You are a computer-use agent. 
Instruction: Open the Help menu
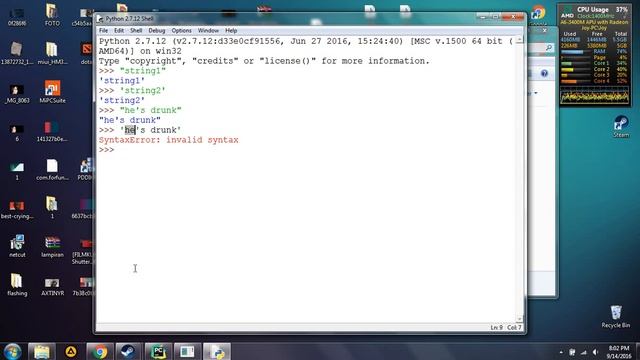click(x=231, y=31)
